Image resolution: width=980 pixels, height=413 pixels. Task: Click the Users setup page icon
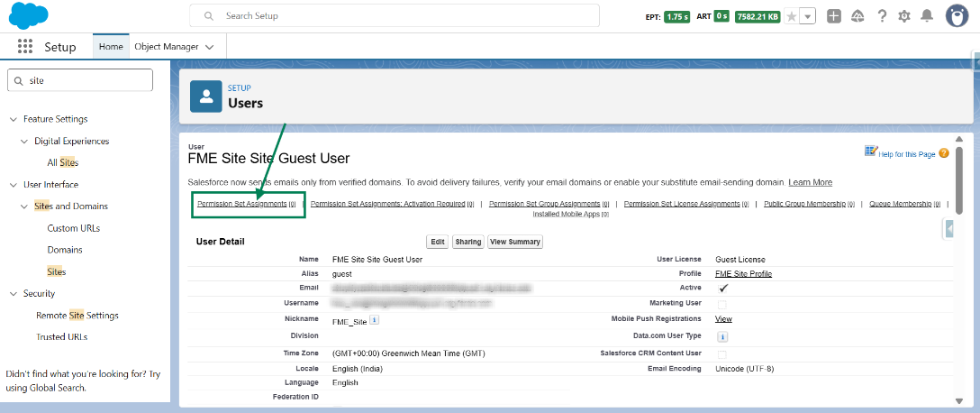coord(206,96)
